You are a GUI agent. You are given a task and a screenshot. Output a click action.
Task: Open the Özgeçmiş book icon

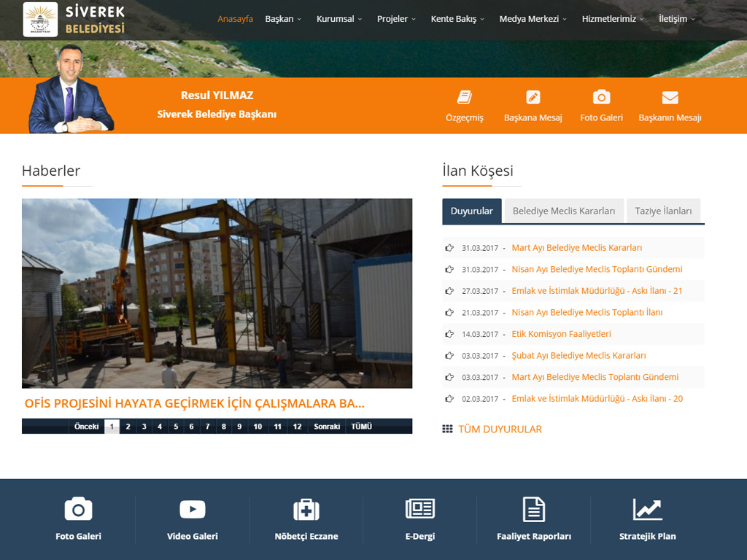[464, 98]
